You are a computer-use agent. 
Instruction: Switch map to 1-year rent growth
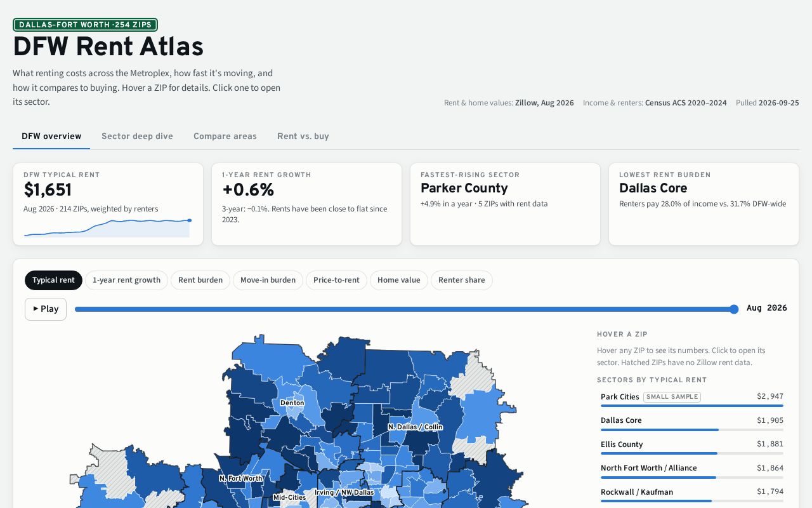126,280
